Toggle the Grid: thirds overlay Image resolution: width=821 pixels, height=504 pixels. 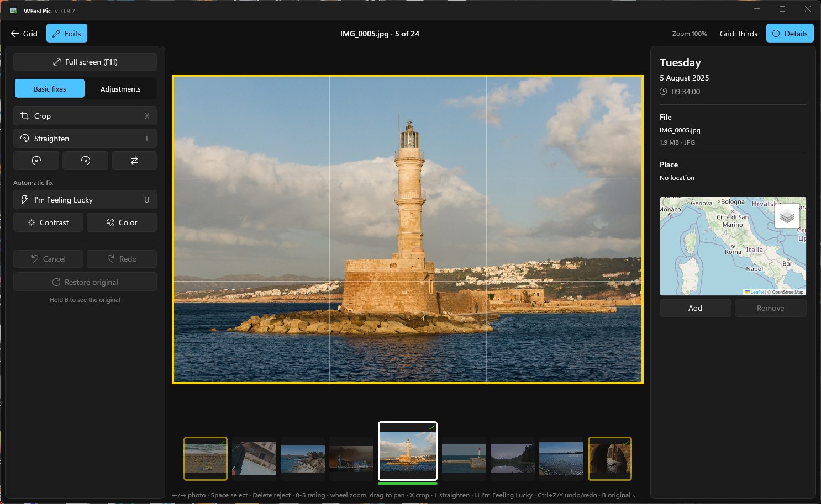[x=739, y=34]
